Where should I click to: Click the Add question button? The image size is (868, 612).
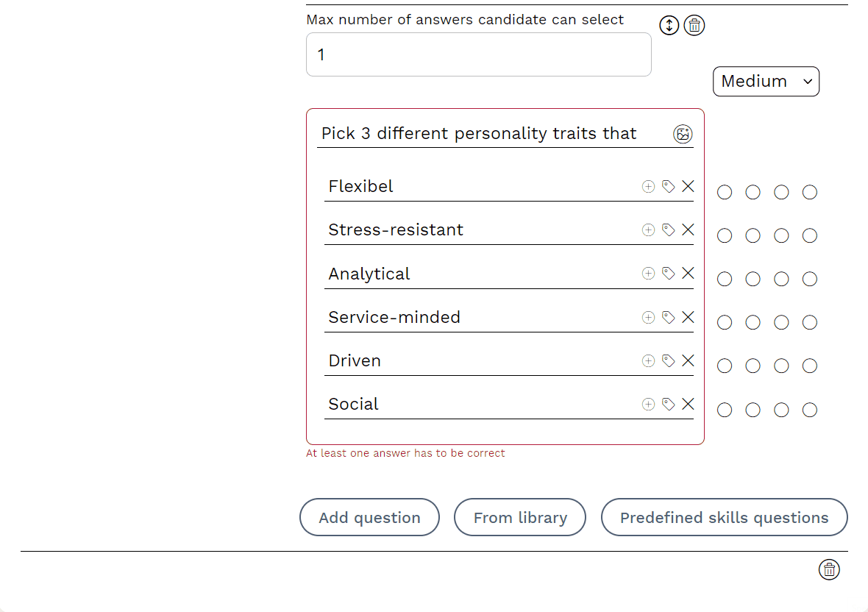(369, 518)
